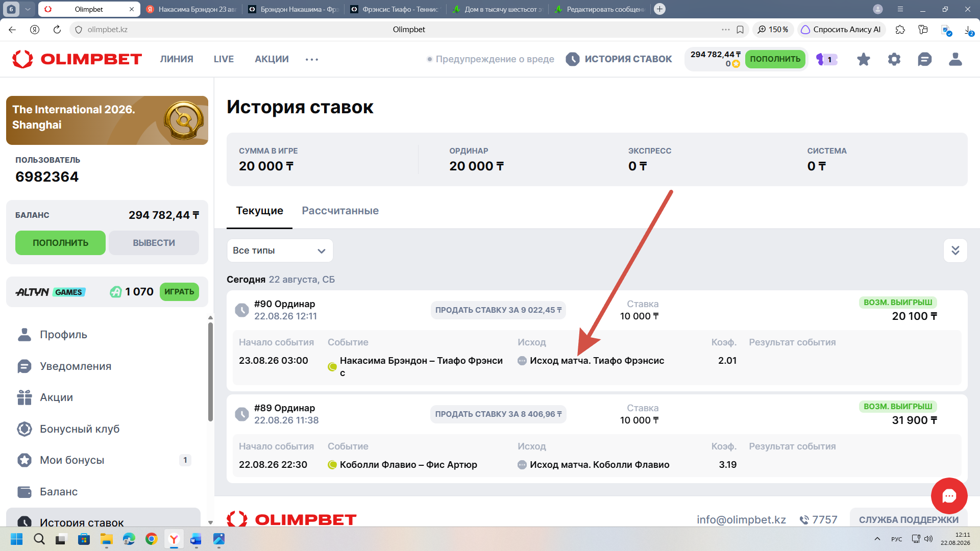
Task: Open browser extensions puzzle icon
Action: (900, 30)
